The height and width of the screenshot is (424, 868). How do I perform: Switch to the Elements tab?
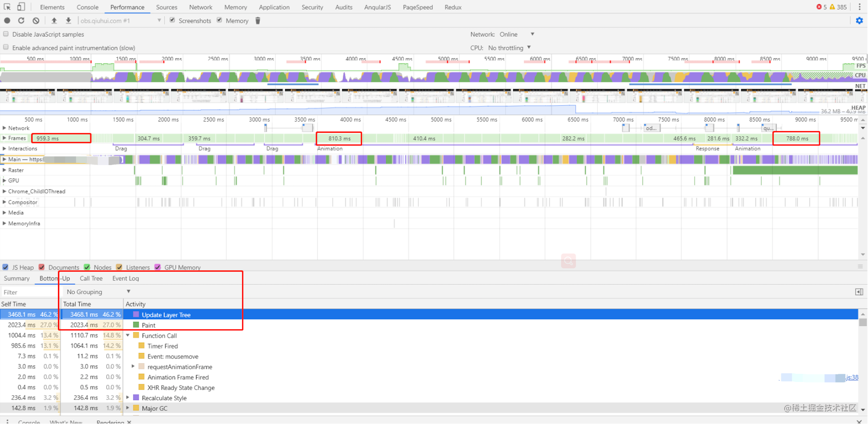52,7
